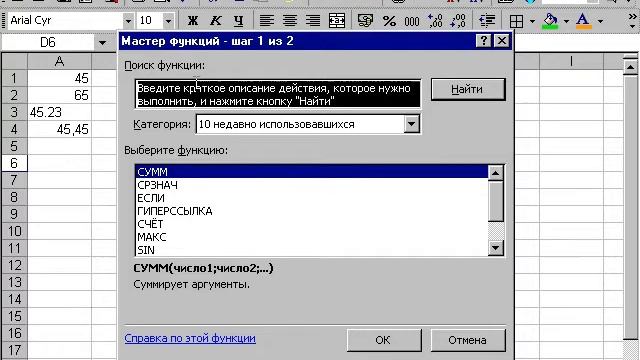
Task: Select МАКС in the function list
Action: [x=311, y=237]
